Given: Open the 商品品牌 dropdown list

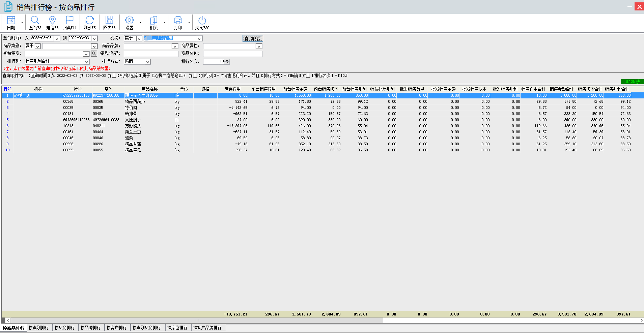Looking at the screenshot, I should (175, 46).
